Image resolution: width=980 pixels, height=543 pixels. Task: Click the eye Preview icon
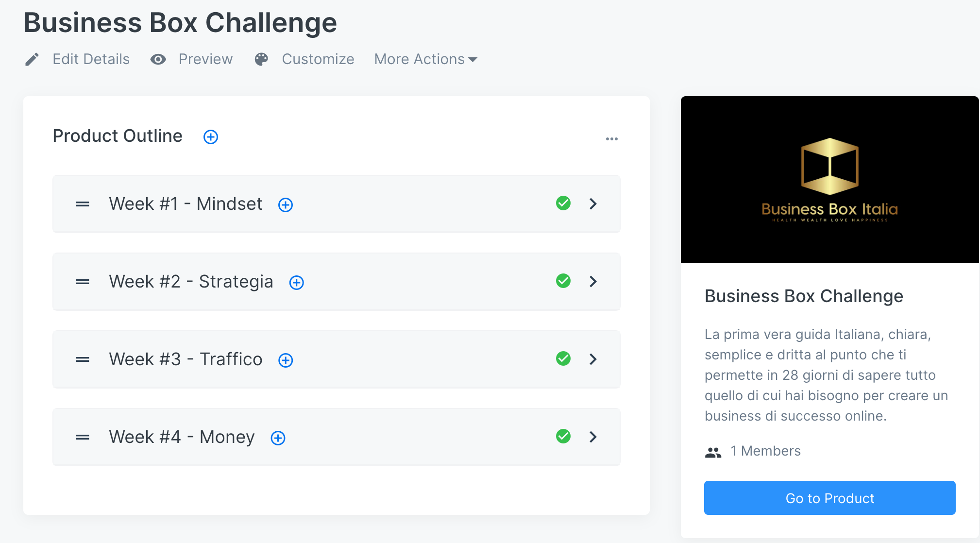[x=158, y=59]
